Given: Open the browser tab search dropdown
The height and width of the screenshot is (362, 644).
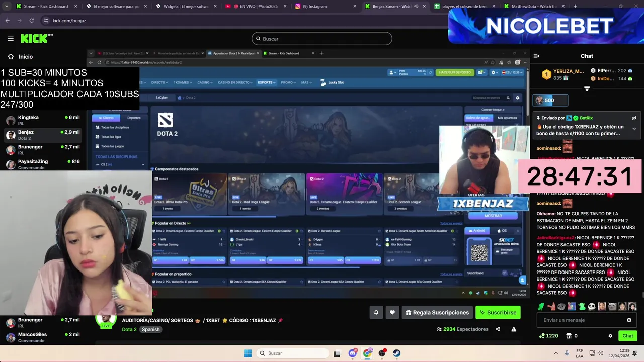Looking at the screenshot, I should [6, 6].
